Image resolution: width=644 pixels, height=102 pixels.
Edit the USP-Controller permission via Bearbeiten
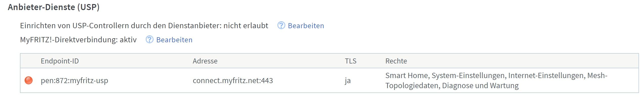point(306,26)
